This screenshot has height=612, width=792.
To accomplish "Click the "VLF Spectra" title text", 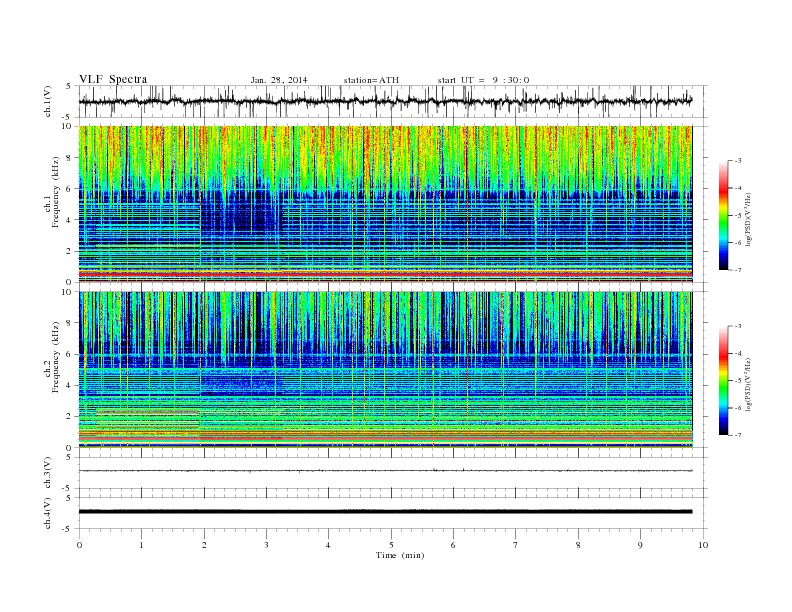I will [113, 79].
